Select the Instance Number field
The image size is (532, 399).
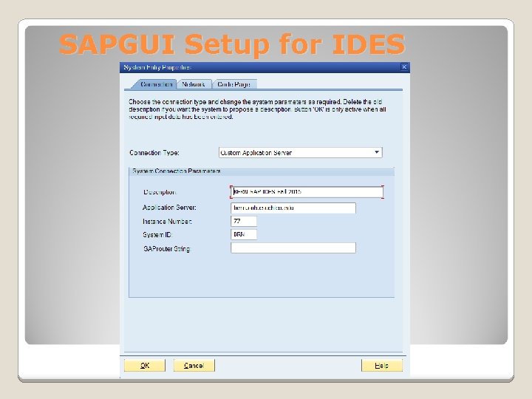[244, 221]
